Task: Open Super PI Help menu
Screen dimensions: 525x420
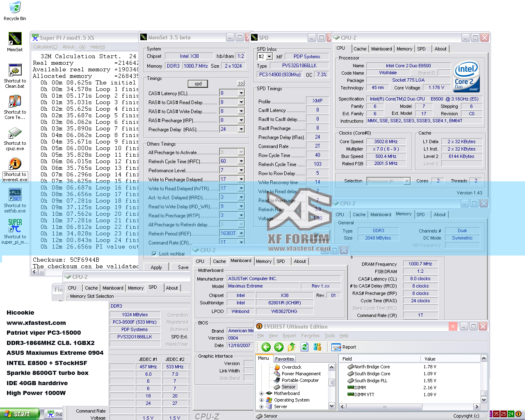Action: (98, 47)
